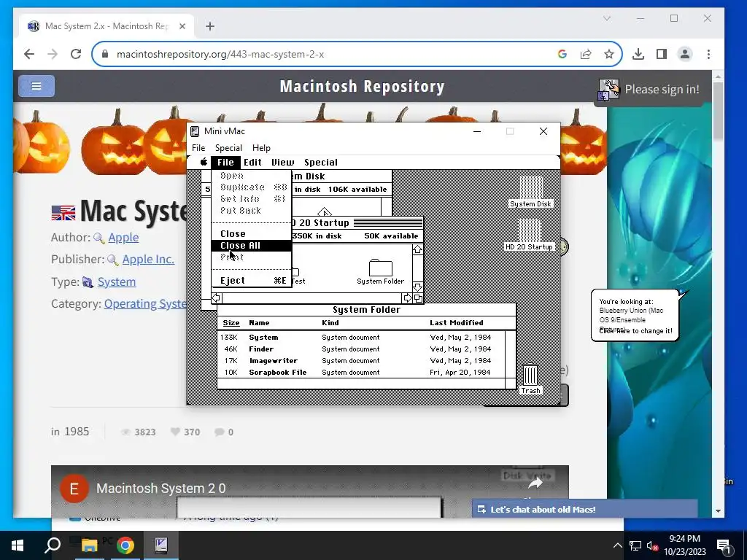Open Mini vMac window's Help menu

pyautogui.click(x=261, y=148)
